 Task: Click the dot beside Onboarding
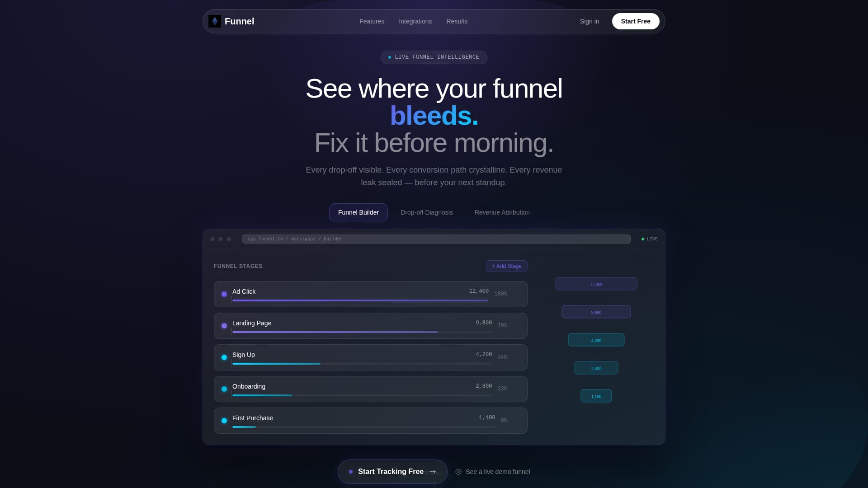click(x=224, y=389)
